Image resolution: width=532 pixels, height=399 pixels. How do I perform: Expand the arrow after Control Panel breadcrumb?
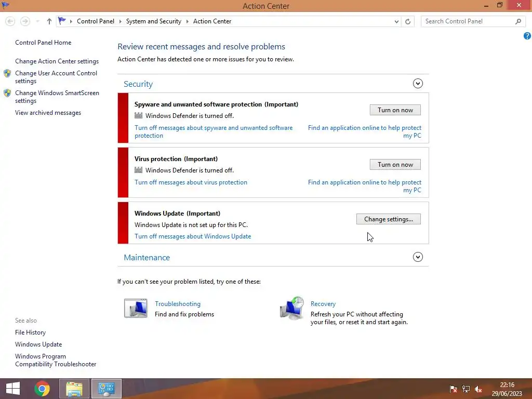(120, 21)
